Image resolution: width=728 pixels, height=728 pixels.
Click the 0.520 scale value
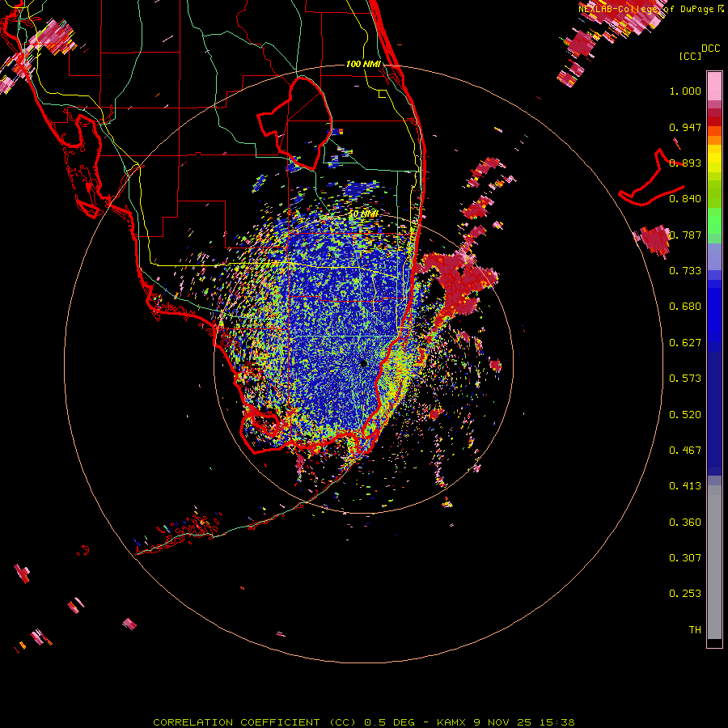tap(685, 415)
